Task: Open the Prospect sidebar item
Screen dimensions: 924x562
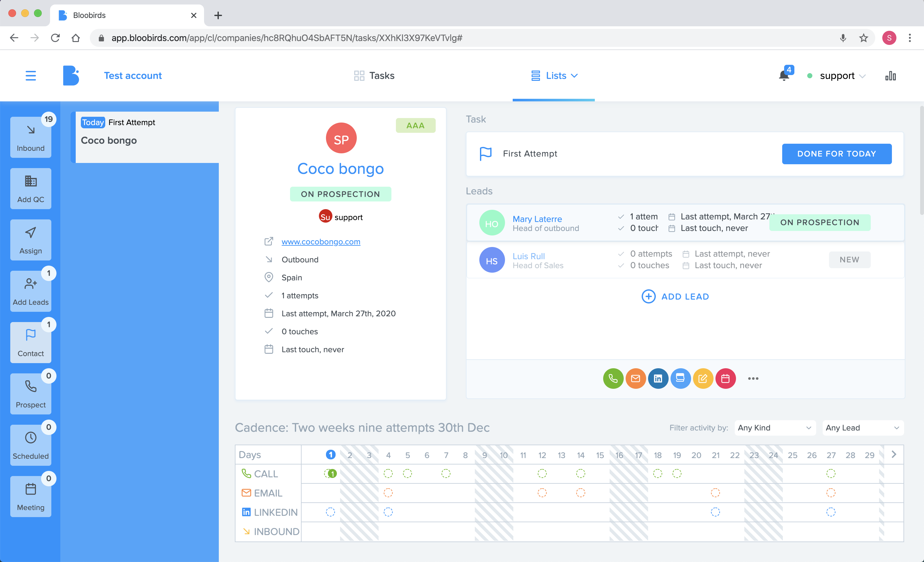Action: 31,394
